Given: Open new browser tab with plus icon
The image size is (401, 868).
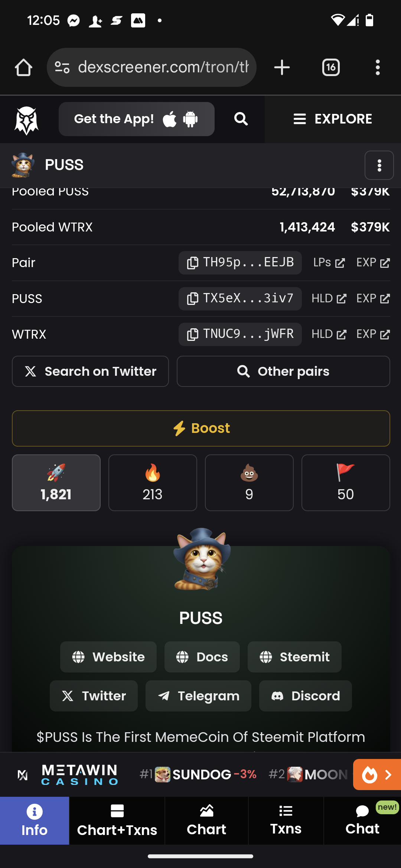Looking at the screenshot, I should [x=282, y=68].
